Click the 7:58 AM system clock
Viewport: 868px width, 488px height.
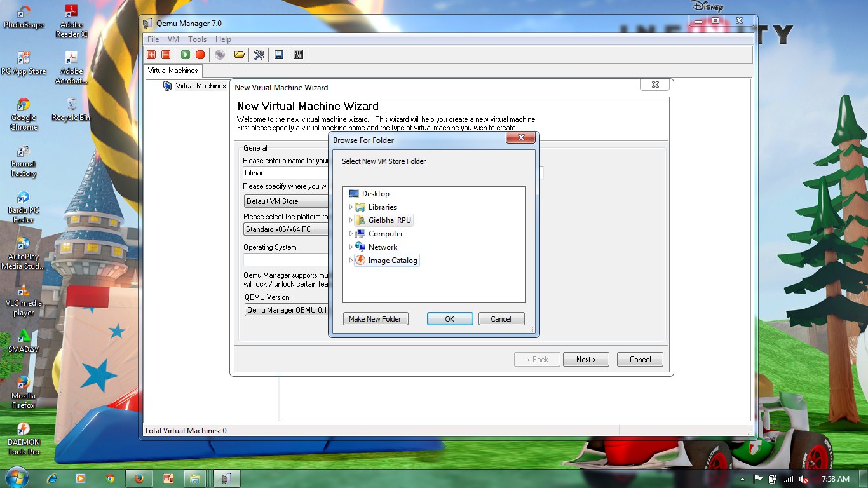(x=836, y=479)
